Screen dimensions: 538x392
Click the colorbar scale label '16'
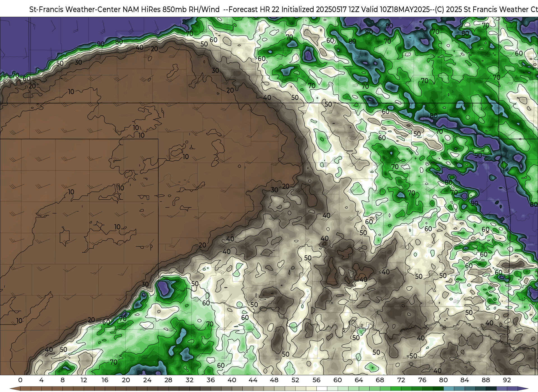point(105,380)
